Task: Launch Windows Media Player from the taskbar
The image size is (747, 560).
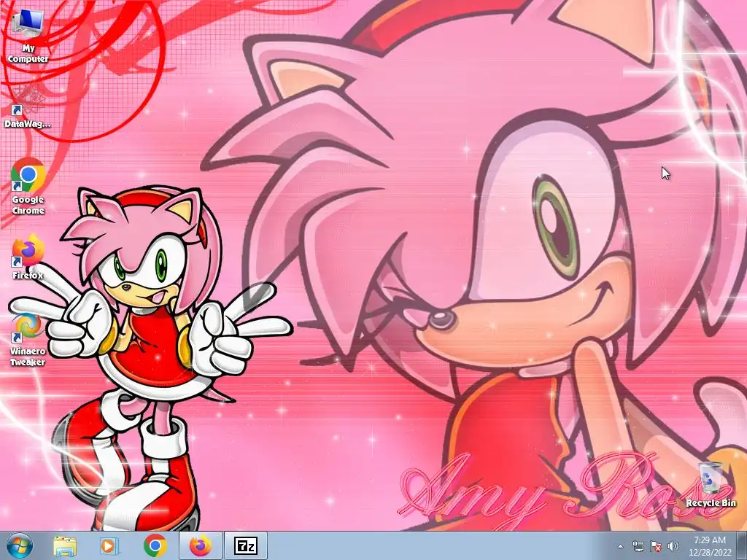Action: [x=109, y=545]
